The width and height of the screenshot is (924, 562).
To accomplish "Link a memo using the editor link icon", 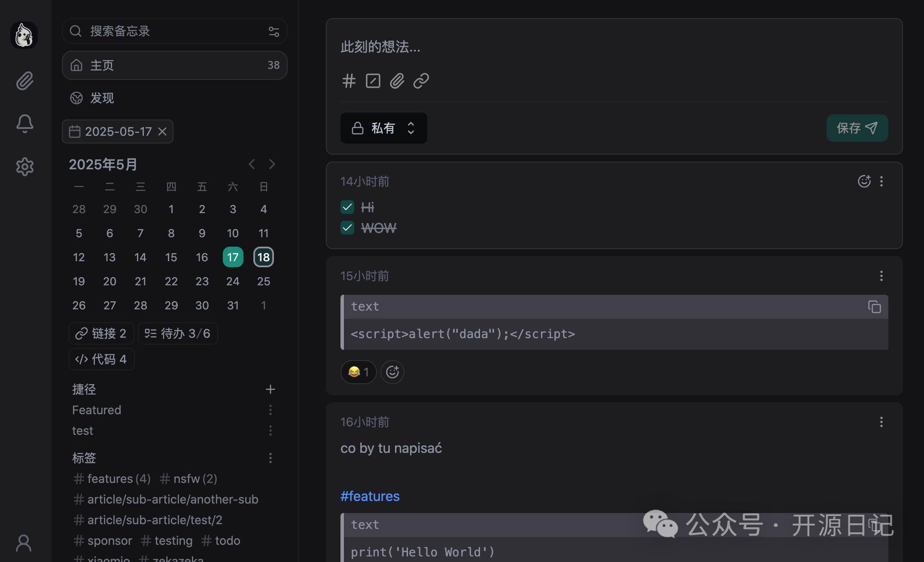I will click(x=421, y=81).
